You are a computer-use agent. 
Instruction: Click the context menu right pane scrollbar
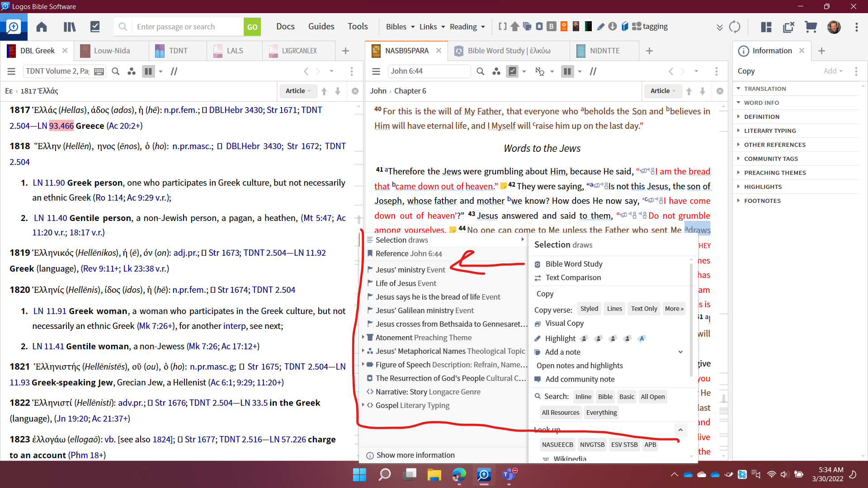point(691,321)
